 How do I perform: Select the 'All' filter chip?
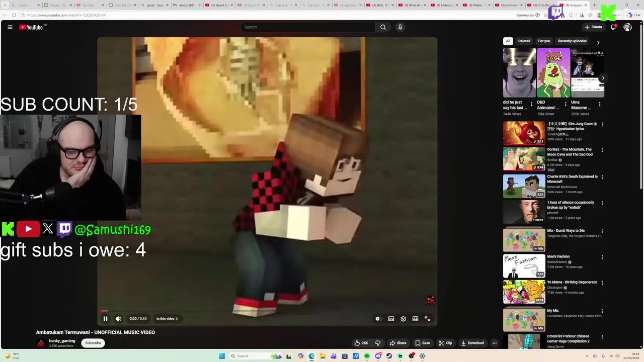click(x=508, y=41)
